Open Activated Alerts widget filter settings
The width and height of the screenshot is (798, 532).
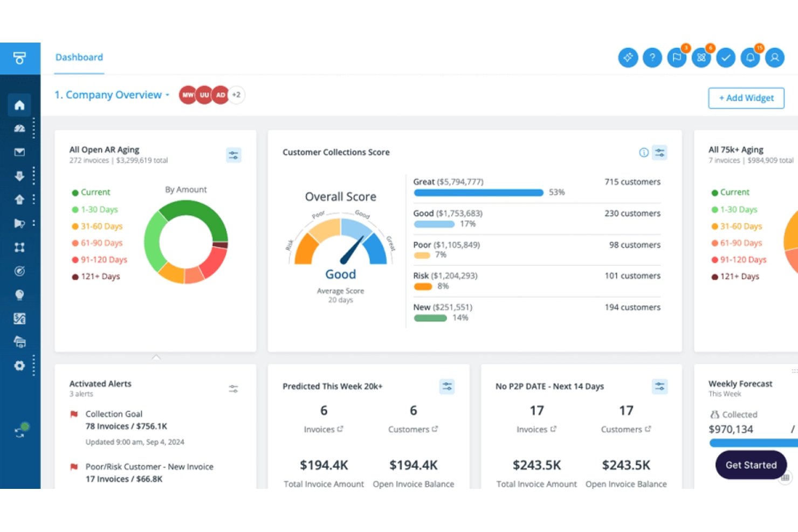click(x=233, y=389)
